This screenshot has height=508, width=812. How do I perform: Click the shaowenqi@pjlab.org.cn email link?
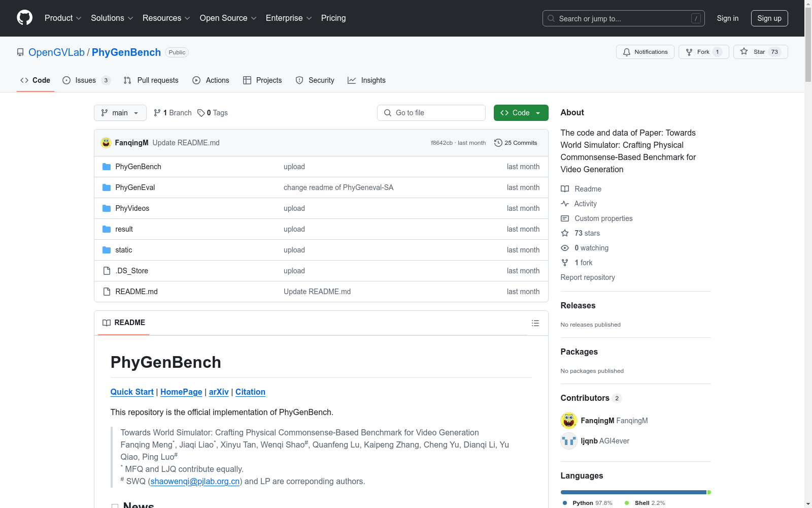pyautogui.click(x=195, y=481)
